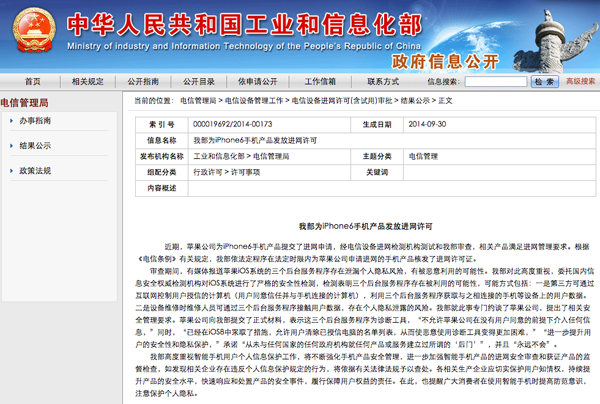Open the 首页 home menu item
600x404 pixels.
coord(33,81)
